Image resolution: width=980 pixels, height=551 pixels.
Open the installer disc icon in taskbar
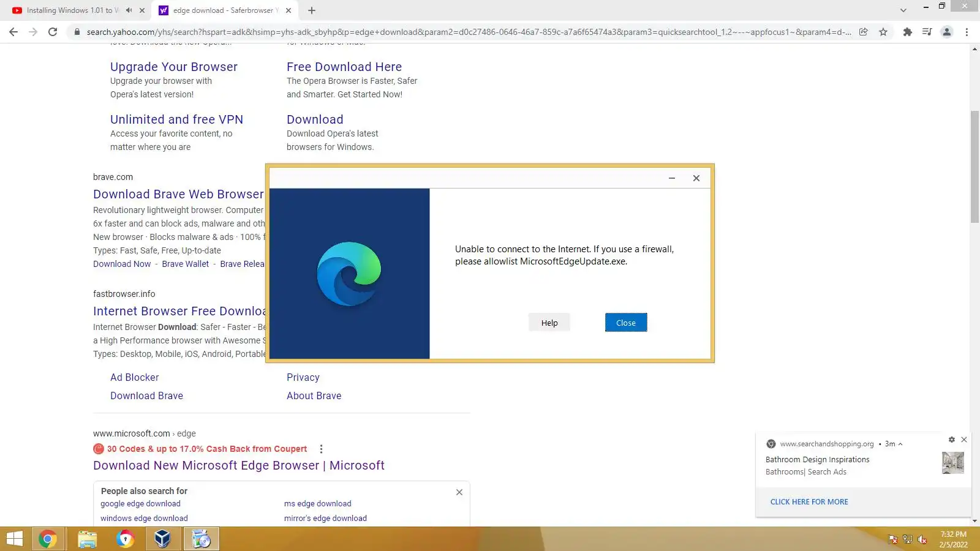(x=201, y=539)
